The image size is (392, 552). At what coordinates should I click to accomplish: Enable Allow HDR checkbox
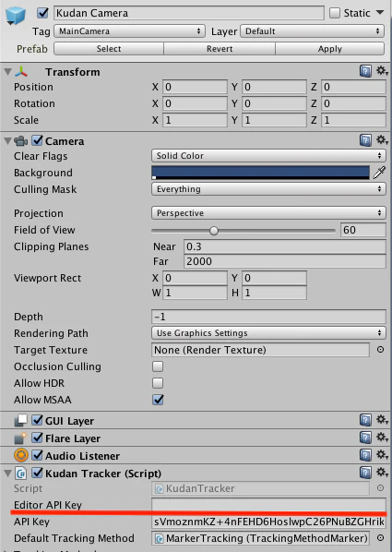[x=158, y=383]
